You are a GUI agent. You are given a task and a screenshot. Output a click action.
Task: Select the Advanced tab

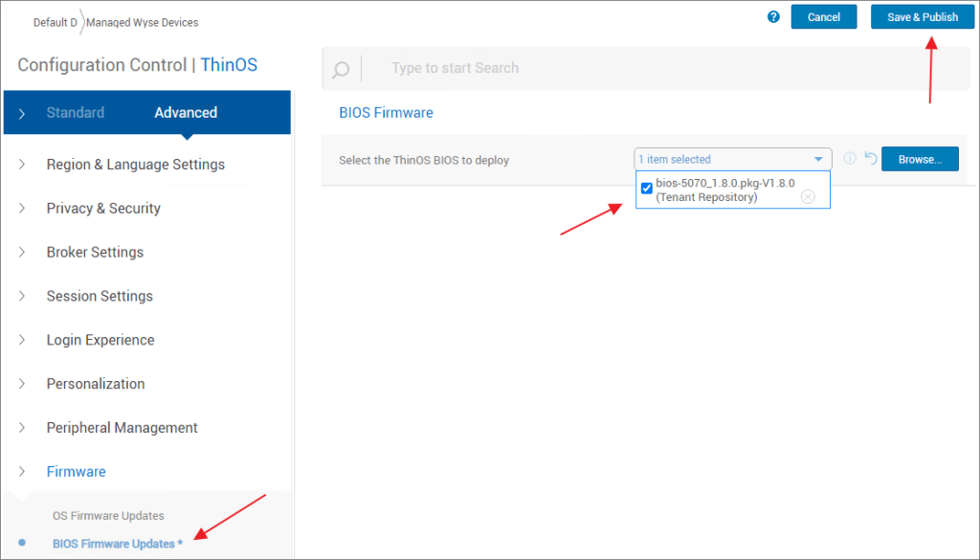tap(186, 113)
